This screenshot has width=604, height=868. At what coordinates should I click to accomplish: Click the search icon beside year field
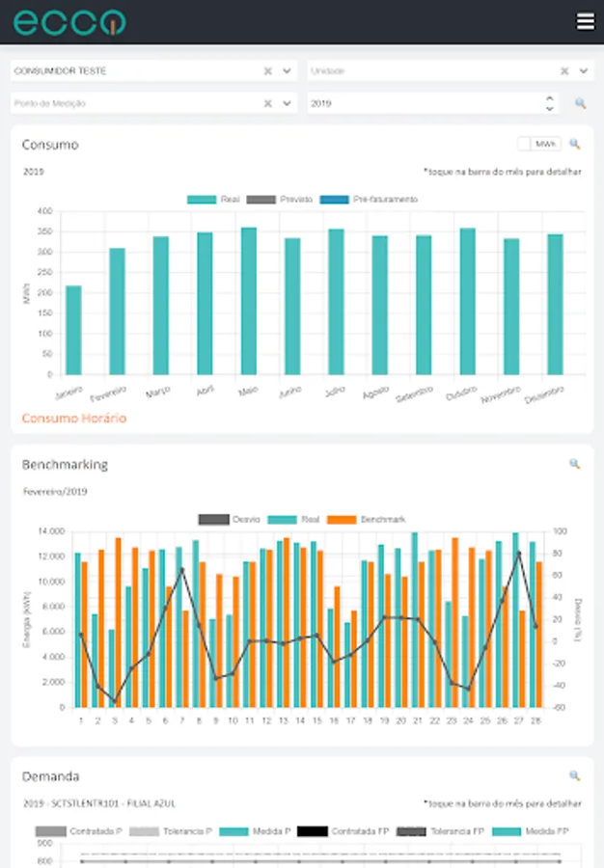pos(580,103)
